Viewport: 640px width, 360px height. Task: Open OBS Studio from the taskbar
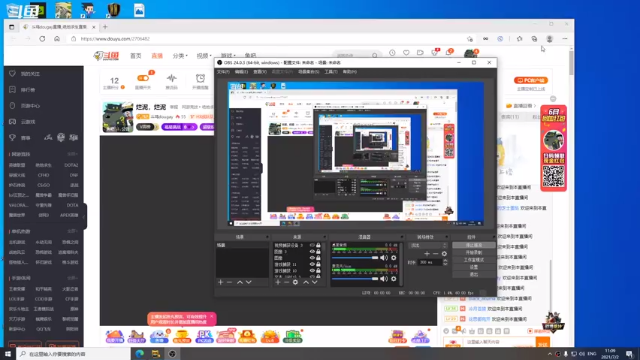(x=172, y=354)
